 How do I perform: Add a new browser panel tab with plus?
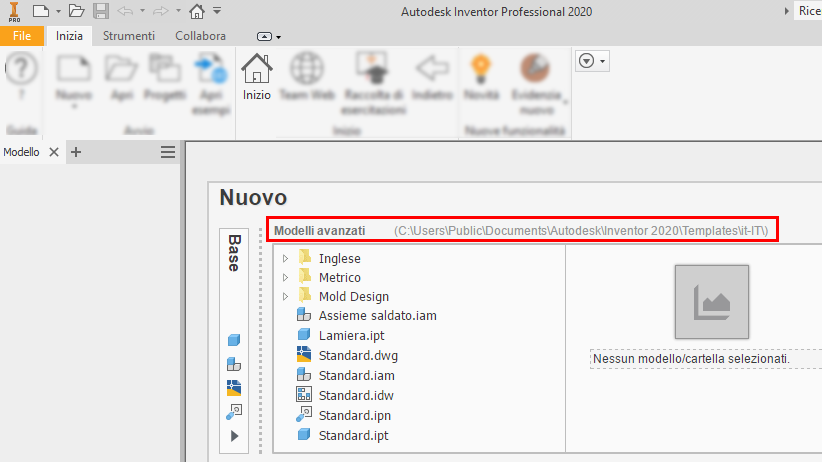pyautogui.click(x=76, y=152)
